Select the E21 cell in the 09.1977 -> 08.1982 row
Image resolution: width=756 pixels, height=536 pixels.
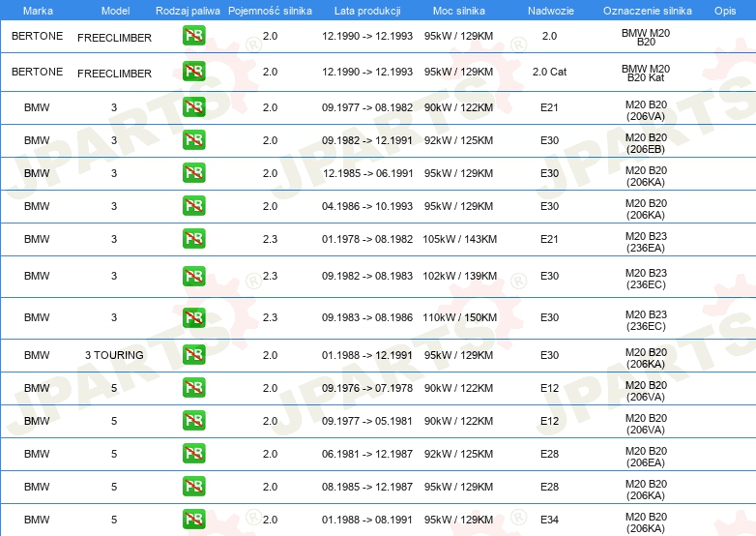549,107
